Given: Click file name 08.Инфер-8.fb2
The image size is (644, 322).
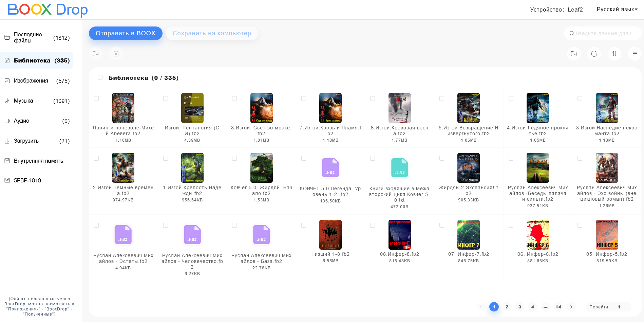Looking at the screenshot, I should tap(400, 254).
